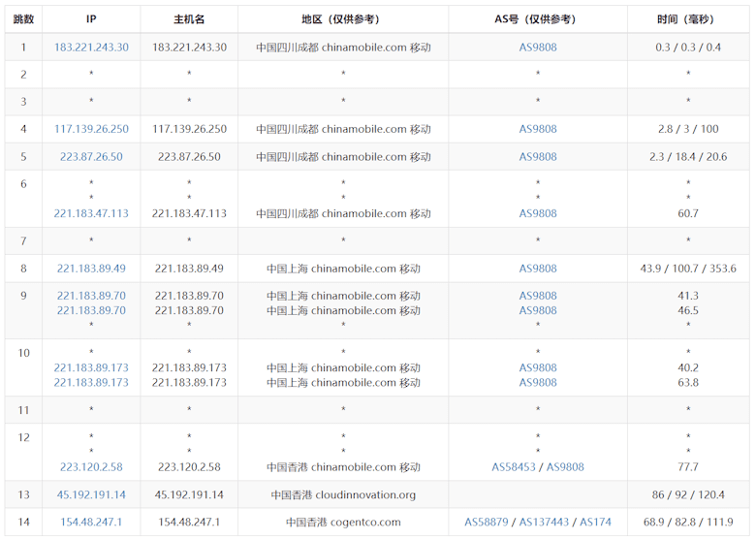Select hostname text 223.87.26.50

pos(189,157)
